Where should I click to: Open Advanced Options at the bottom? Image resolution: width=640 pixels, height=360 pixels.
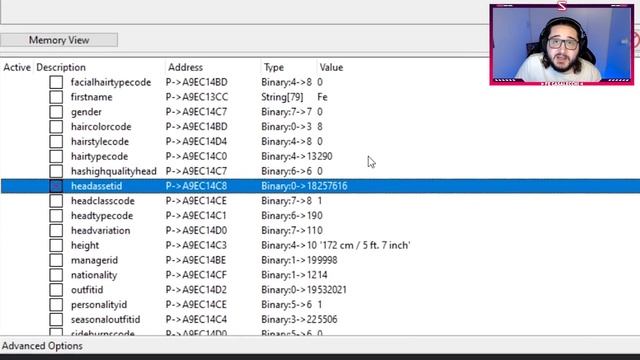coord(42,346)
